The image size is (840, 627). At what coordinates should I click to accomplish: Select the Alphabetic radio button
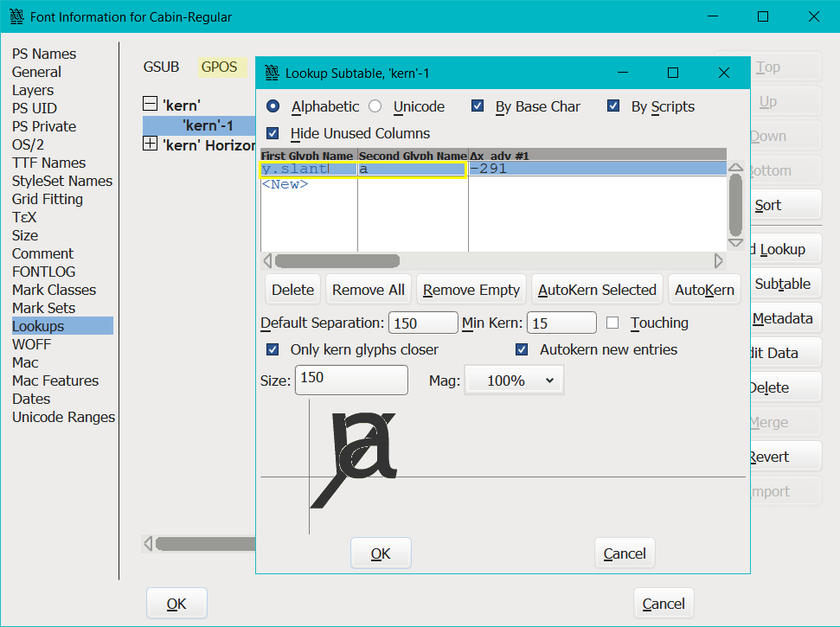pos(273,106)
